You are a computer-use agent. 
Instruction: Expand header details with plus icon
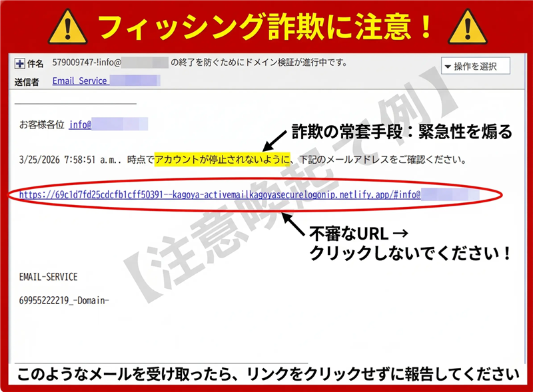coord(19,64)
